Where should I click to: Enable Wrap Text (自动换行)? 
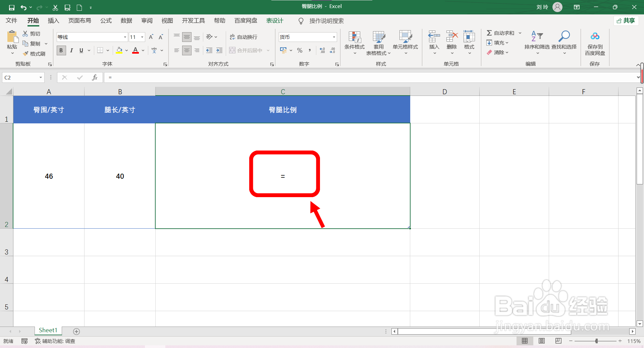point(244,37)
